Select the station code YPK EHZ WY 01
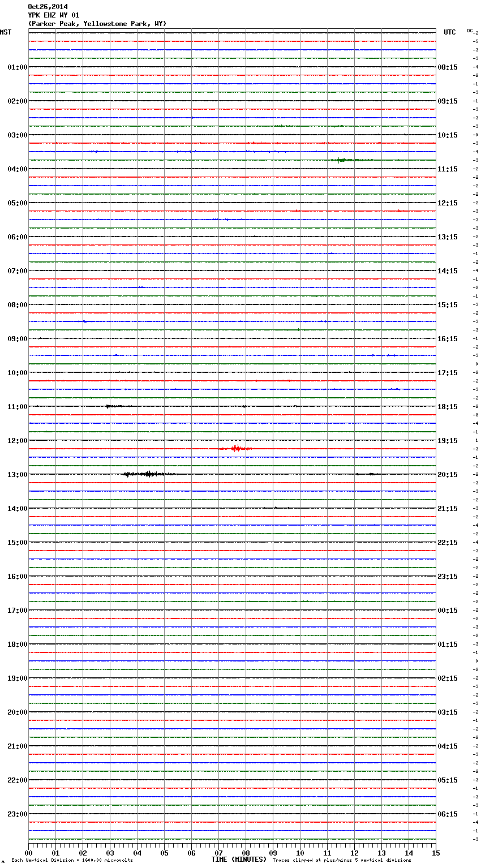 (54, 15)
